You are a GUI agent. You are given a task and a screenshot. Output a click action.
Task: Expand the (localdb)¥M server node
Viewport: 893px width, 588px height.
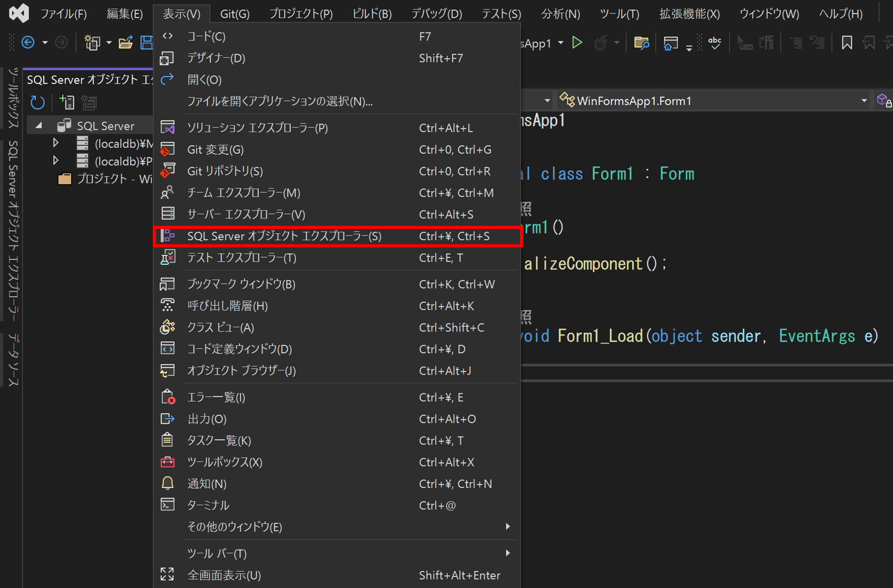pyautogui.click(x=55, y=143)
